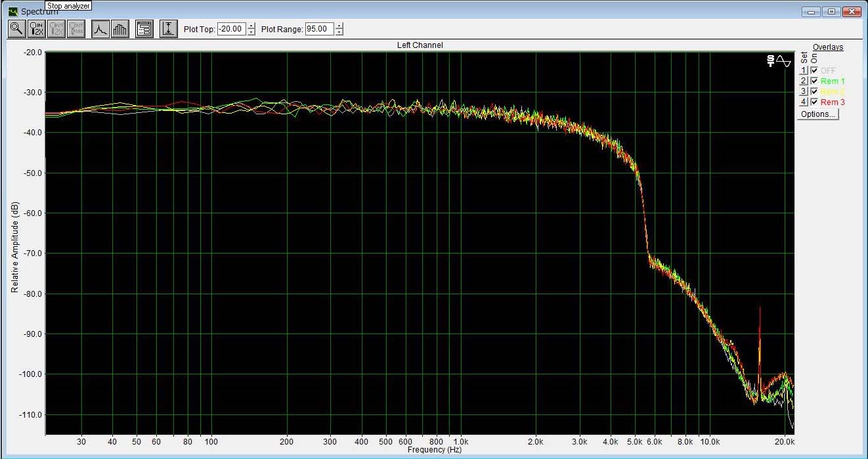Switch to bar graph display mode

click(120, 29)
